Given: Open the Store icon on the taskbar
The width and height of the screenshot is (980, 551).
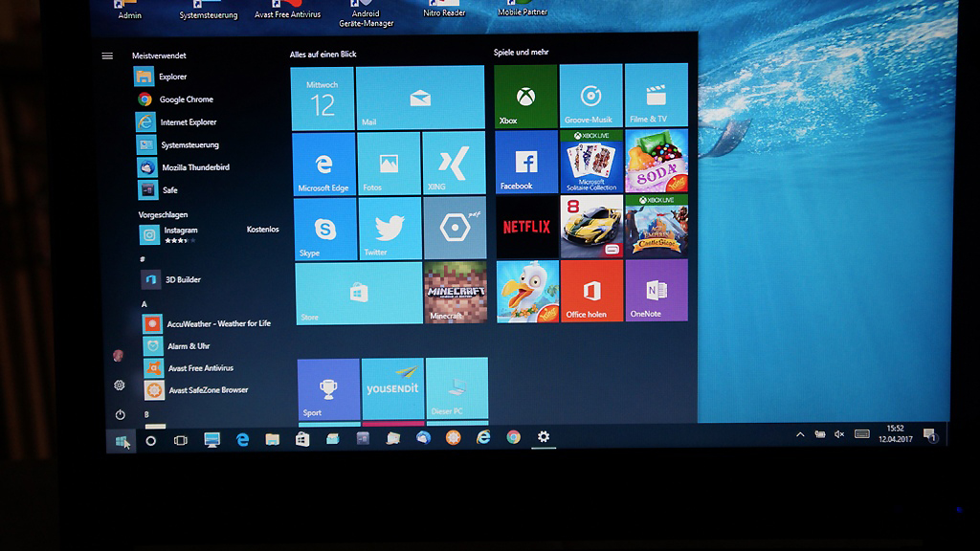Looking at the screenshot, I should pyautogui.click(x=302, y=439).
